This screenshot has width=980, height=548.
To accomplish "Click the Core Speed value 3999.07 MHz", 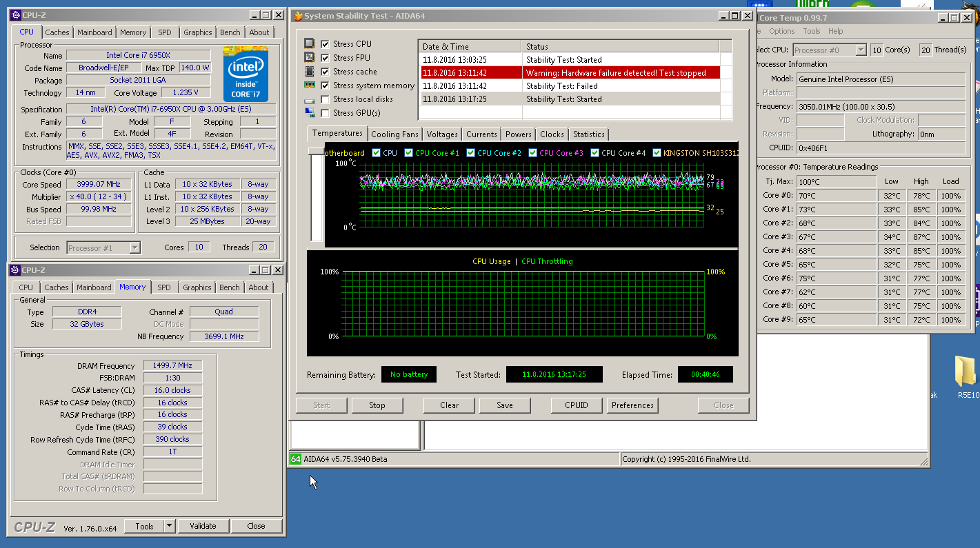I will 99,184.
